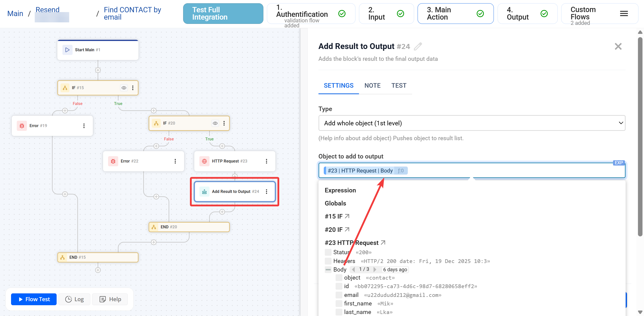This screenshot has width=644, height=316.
Task: Open three-dot menu on Error #19 block
Action: (x=84, y=126)
